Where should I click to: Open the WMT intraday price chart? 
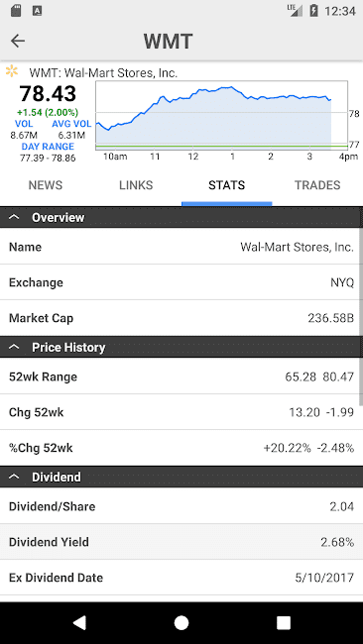[x=222, y=116]
